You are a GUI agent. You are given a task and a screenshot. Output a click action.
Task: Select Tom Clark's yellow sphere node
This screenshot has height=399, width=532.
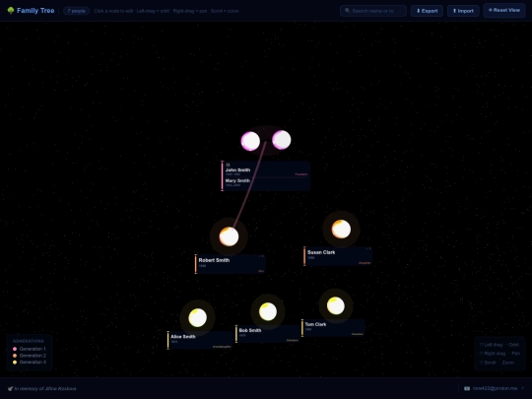[x=336, y=305]
